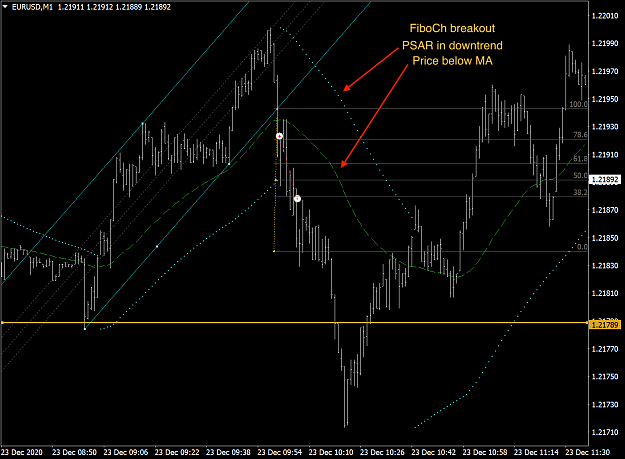625x459 pixels.
Task: Select the EURUSD,M1 symbol title text
Action: [x=32, y=7]
